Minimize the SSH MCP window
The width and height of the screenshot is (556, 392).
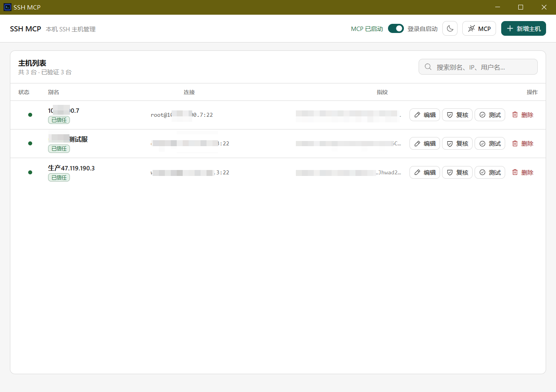click(498, 7)
